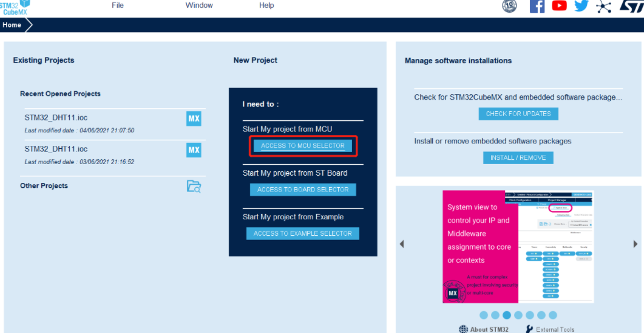Click the About STM32 globe icon
644x333 pixels.
[463, 329]
